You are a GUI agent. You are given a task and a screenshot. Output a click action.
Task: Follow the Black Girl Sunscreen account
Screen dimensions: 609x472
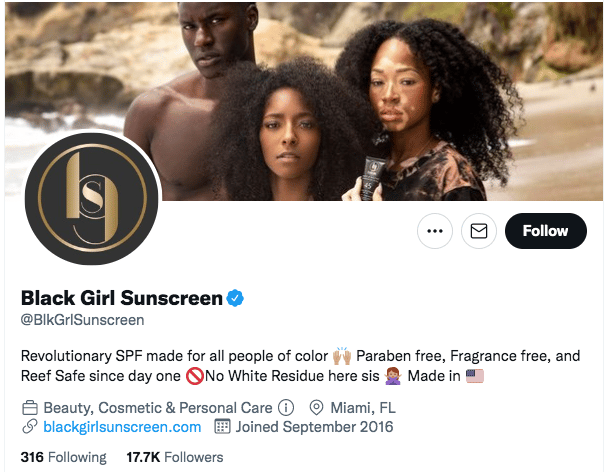(546, 231)
